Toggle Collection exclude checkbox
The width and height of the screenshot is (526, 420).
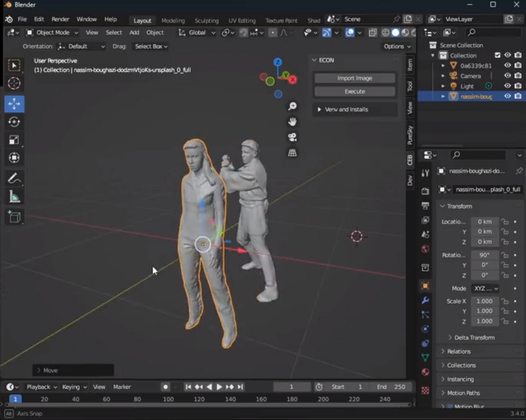pyautogui.click(x=498, y=55)
